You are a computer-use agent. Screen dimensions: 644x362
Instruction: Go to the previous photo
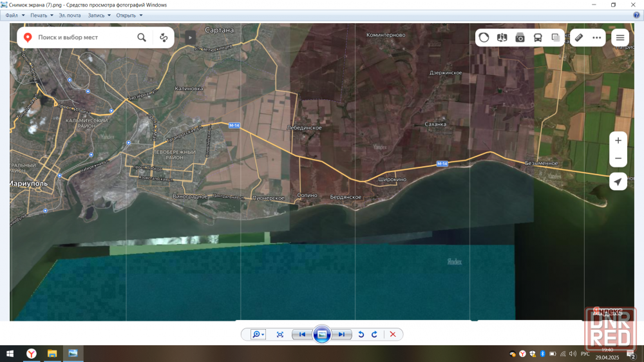coord(302,334)
